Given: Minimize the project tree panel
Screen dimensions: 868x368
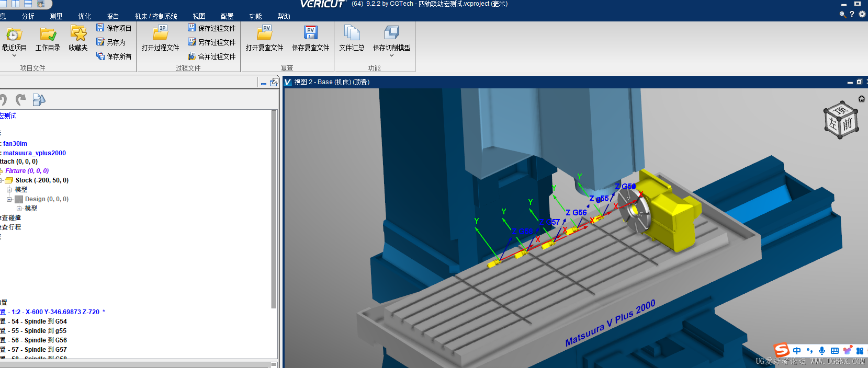Looking at the screenshot, I should (264, 83).
